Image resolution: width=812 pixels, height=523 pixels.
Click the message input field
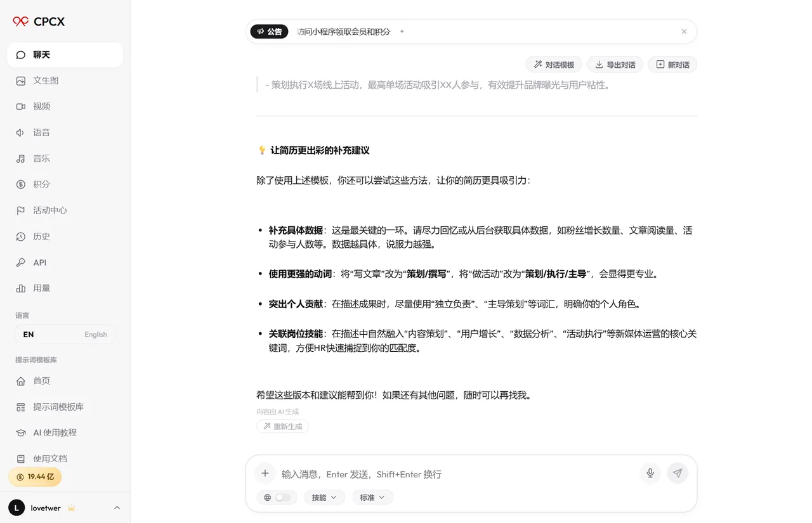point(457,474)
